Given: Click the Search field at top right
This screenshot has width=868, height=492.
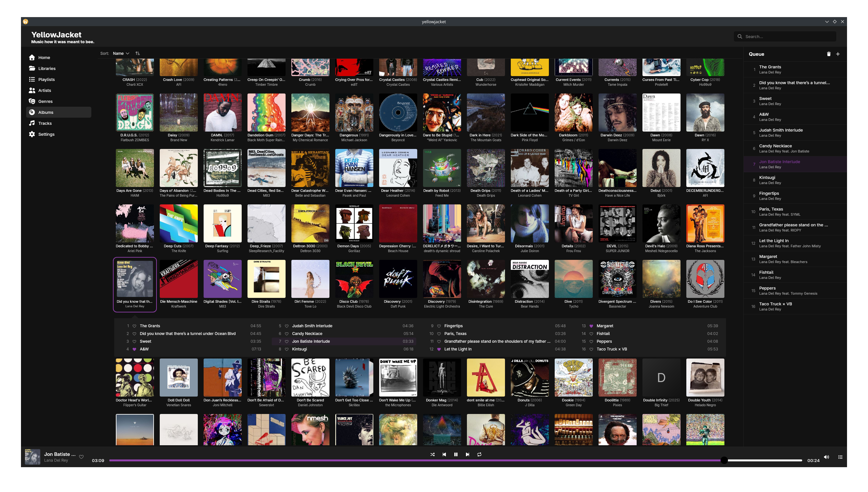Looking at the screenshot, I should [x=784, y=36].
